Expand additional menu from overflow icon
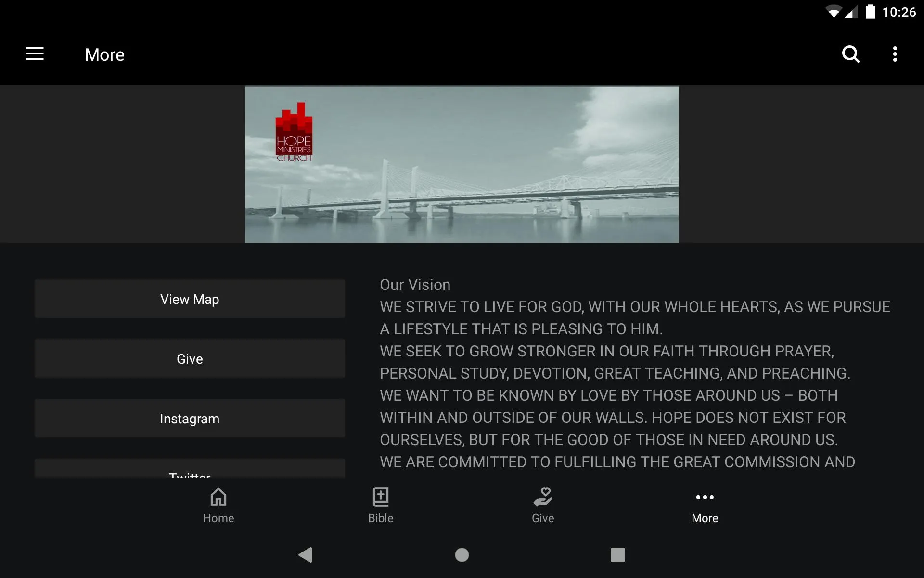The width and height of the screenshot is (924, 578). [896, 54]
